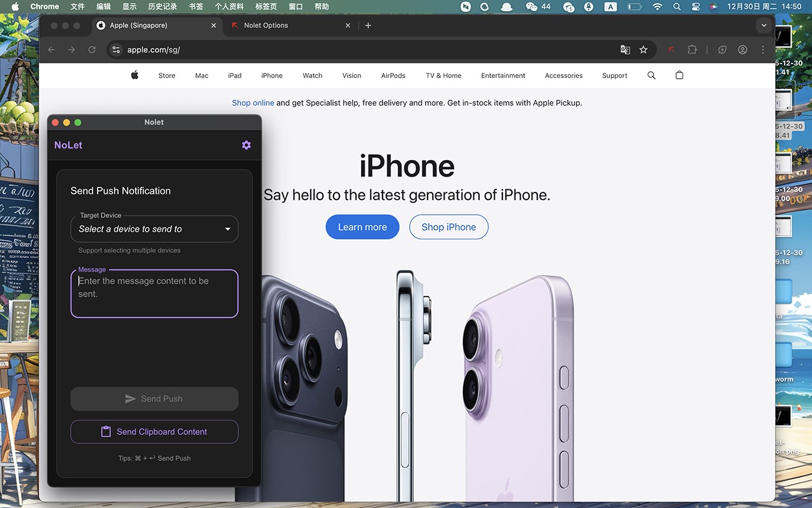This screenshot has width=812, height=508.
Task: Open the 窗口 menu
Action: click(x=296, y=6)
